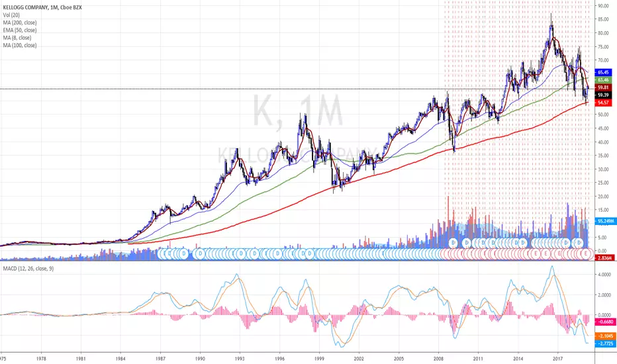Click the blue -2.7725 MACD label
This screenshot has width=617, height=364.
point(605,343)
